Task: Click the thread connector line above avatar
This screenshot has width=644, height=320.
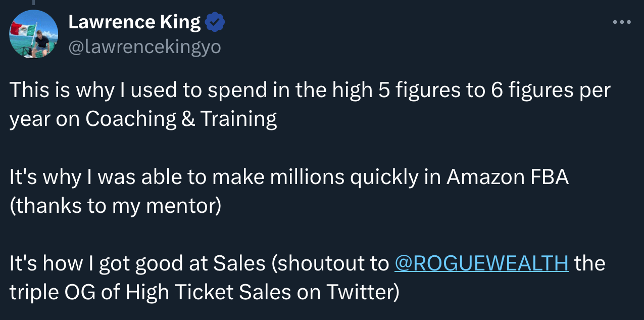Action: pos(34,3)
